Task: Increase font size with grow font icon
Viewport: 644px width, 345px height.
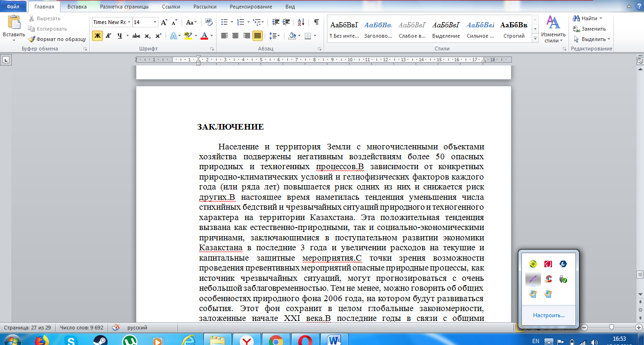Action: click(164, 22)
